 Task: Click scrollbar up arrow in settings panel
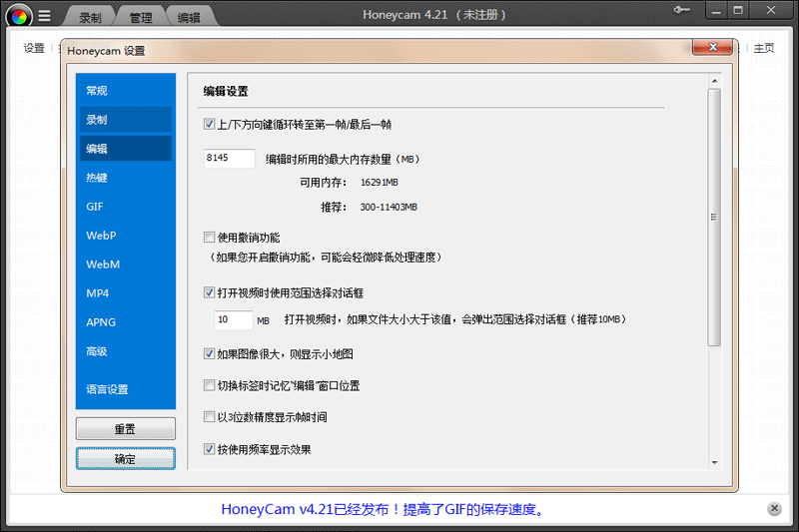tap(713, 79)
